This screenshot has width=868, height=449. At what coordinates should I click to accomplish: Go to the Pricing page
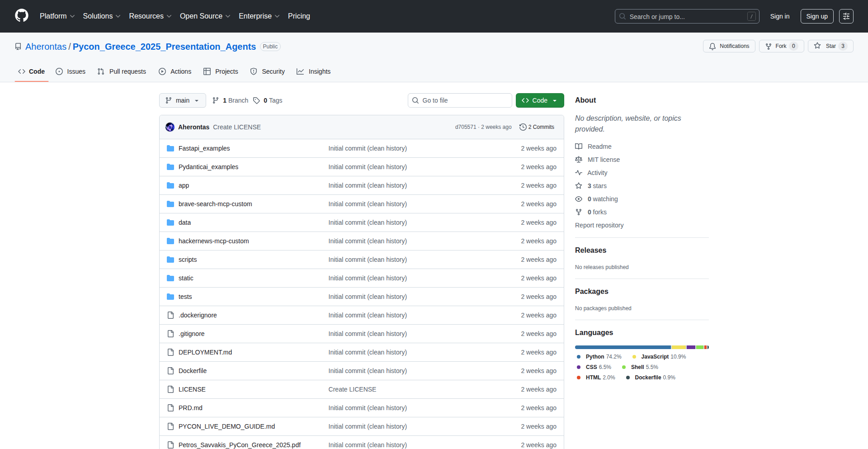[299, 16]
